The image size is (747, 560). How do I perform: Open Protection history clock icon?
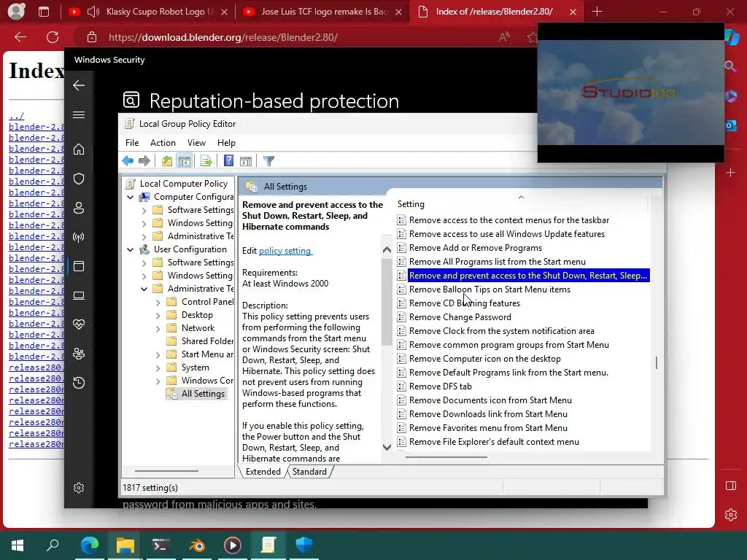click(x=79, y=383)
